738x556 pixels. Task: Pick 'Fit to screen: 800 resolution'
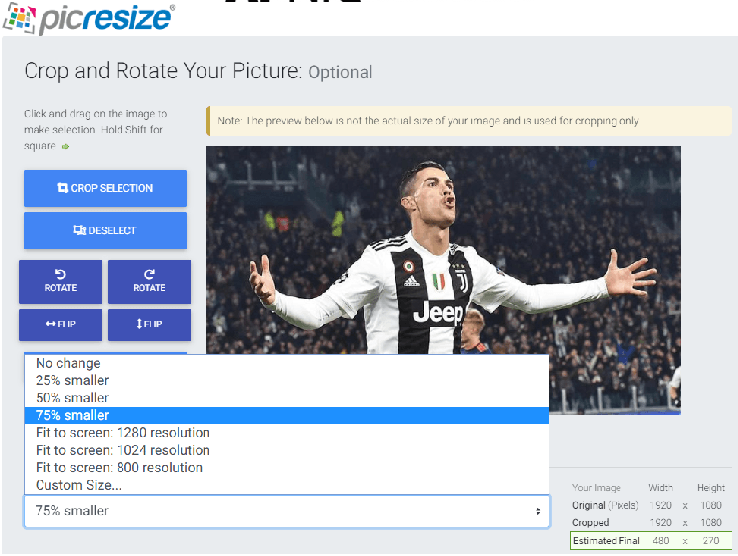(x=287, y=467)
